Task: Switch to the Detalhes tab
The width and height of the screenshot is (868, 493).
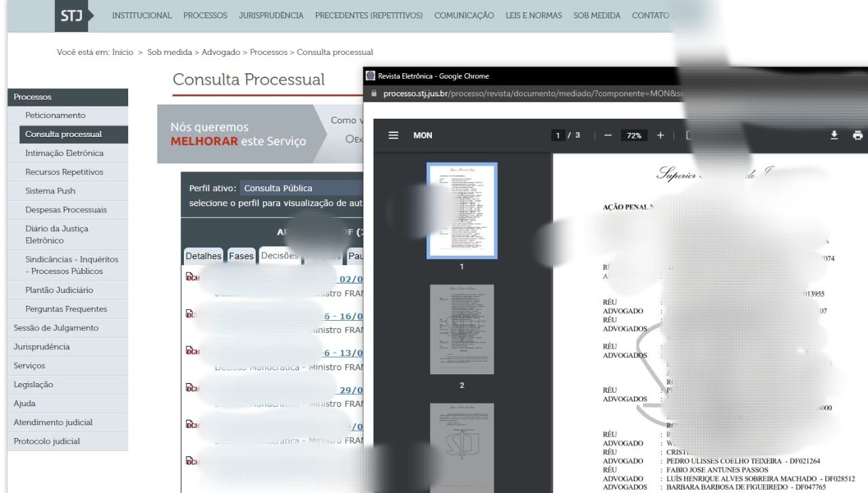Action: tap(203, 256)
